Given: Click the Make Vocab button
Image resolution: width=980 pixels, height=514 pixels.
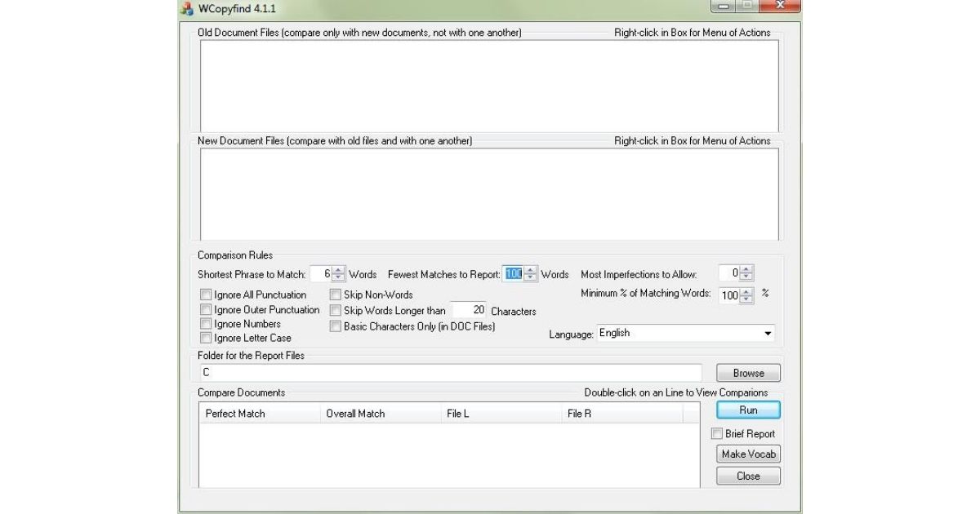Looking at the screenshot, I should click(748, 454).
